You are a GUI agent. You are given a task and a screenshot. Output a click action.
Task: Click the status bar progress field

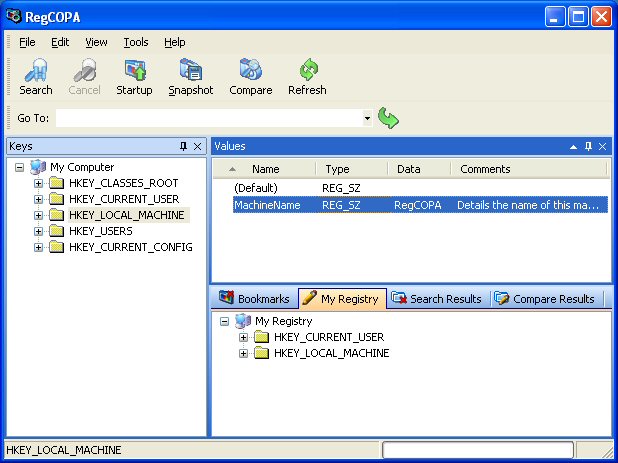pos(478,450)
